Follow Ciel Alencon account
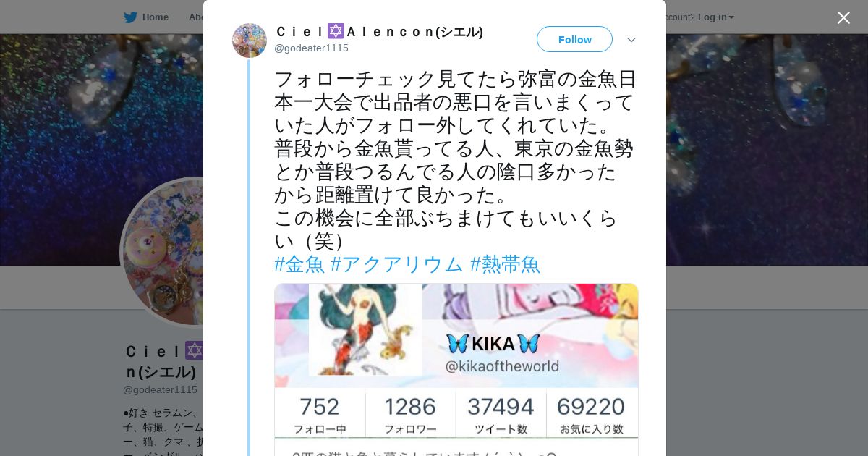 point(574,40)
